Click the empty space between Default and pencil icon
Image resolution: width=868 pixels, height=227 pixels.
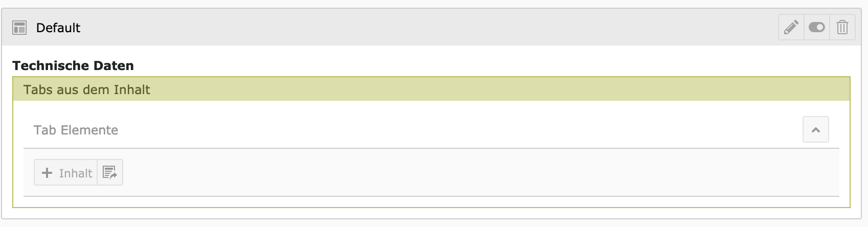click(429, 28)
